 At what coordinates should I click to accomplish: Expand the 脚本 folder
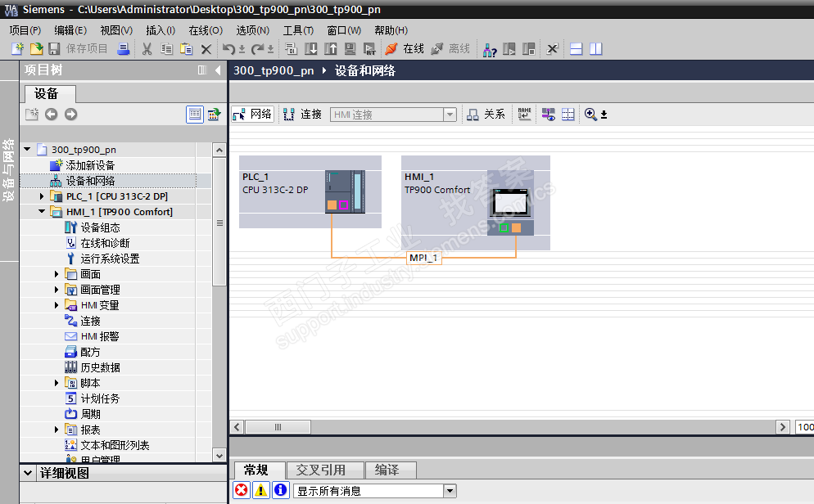[56, 383]
